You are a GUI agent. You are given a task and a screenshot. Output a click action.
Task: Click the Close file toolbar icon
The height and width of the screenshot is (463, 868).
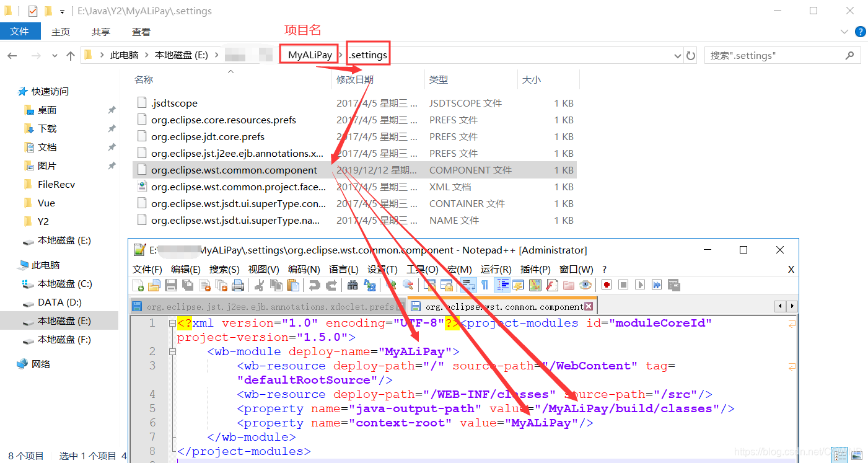(205, 285)
